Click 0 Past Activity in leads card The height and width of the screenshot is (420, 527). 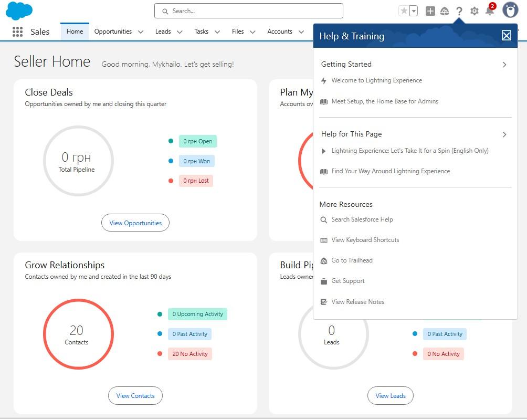point(445,334)
